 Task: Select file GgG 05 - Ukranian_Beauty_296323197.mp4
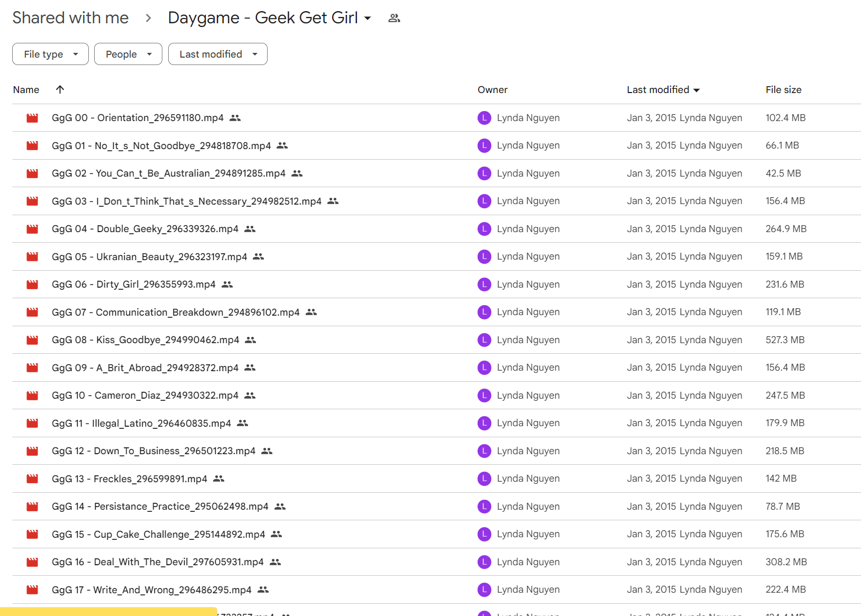coord(150,256)
